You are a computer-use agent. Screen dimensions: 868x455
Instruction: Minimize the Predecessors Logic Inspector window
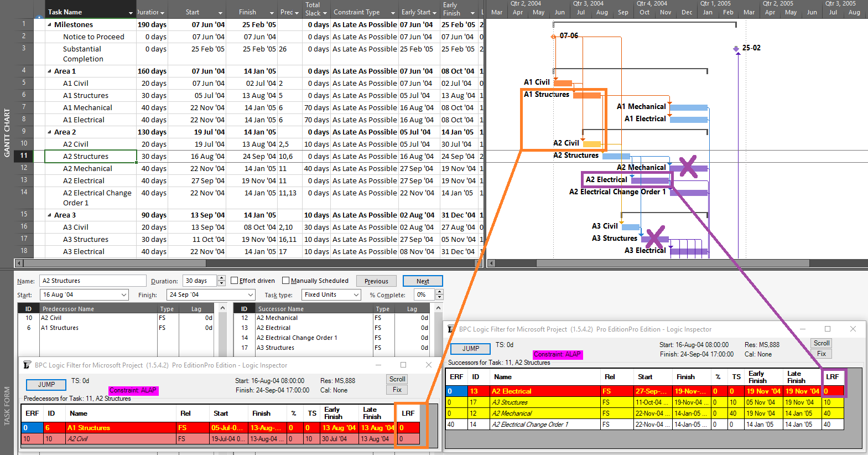pyautogui.click(x=379, y=365)
